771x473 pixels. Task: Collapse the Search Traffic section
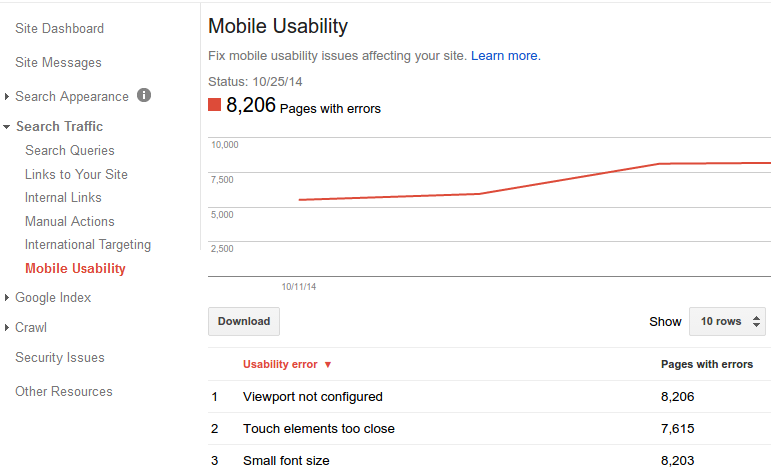click(6, 127)
